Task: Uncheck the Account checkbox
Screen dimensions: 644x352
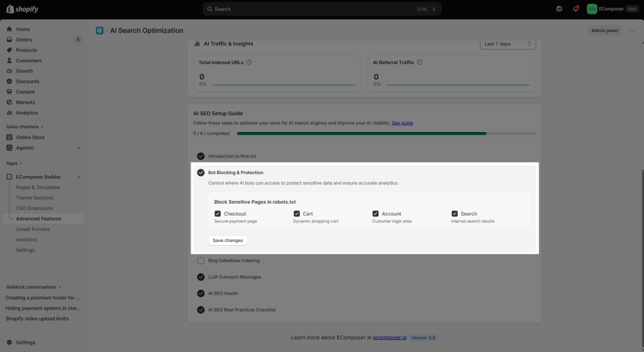Action: click(x=375, y=214)
